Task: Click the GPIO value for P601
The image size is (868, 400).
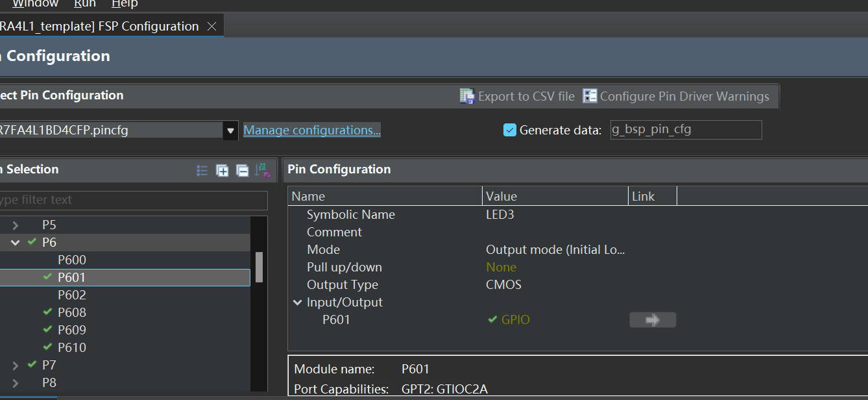Action: click(516, 319)
